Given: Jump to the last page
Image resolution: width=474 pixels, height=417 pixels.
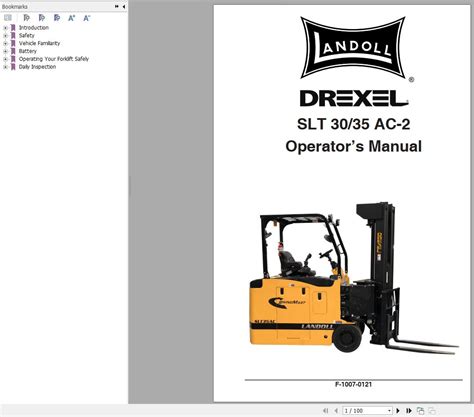Looking at the screenshot, I should [409, 411].
